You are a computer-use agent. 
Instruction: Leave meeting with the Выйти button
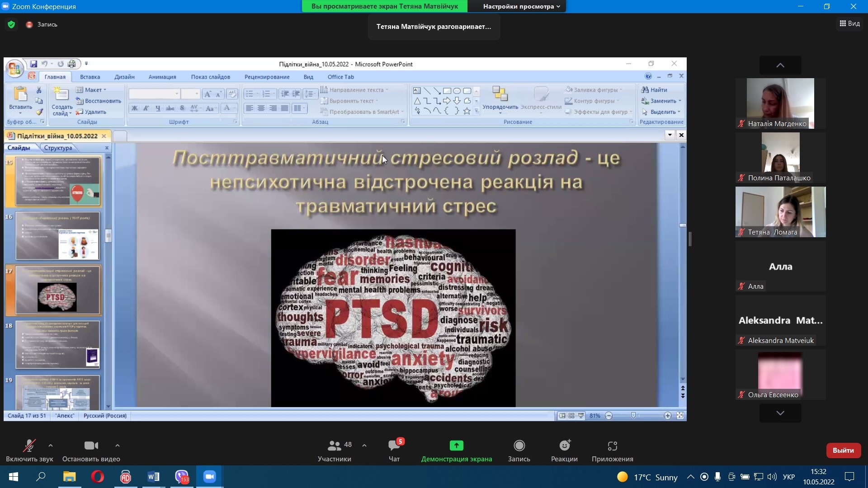pyautogui.click(x=843, y=450)
